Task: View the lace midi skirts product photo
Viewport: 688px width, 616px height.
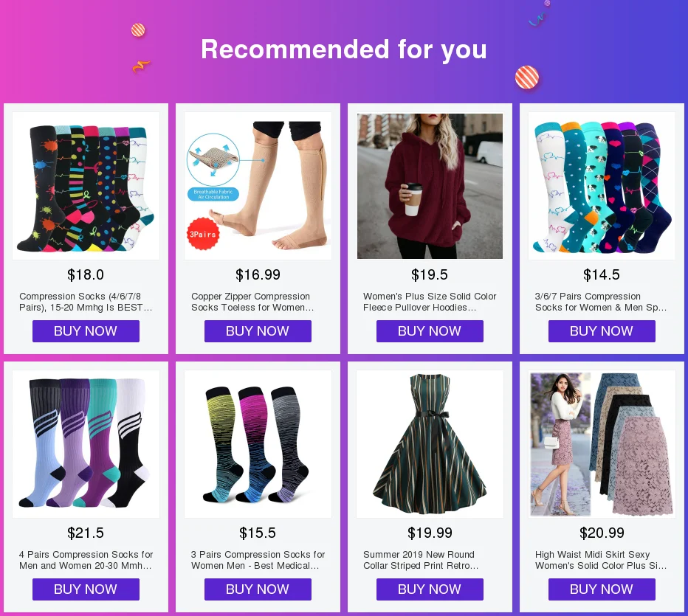Action: tap(602, 444)
